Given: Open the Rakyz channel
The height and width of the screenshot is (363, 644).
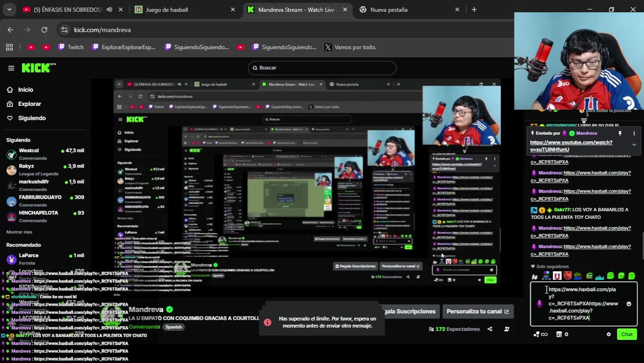Looking at the screenshot, I should point(44,169).
